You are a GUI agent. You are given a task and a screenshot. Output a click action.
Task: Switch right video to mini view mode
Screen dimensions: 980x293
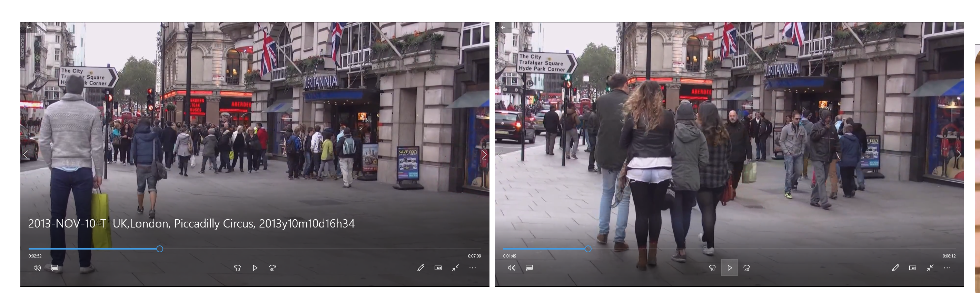coord(912,268)
